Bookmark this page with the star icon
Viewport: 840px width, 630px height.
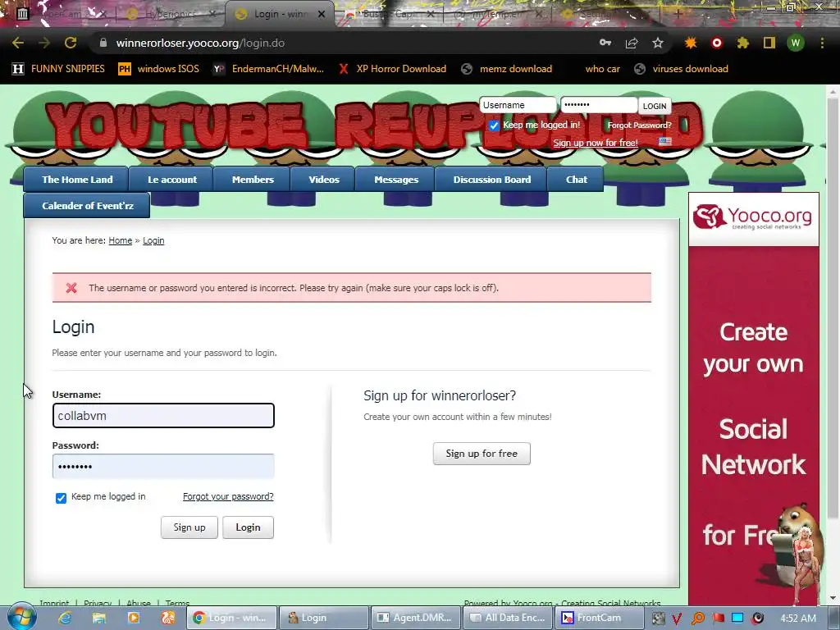click(658, 43)
